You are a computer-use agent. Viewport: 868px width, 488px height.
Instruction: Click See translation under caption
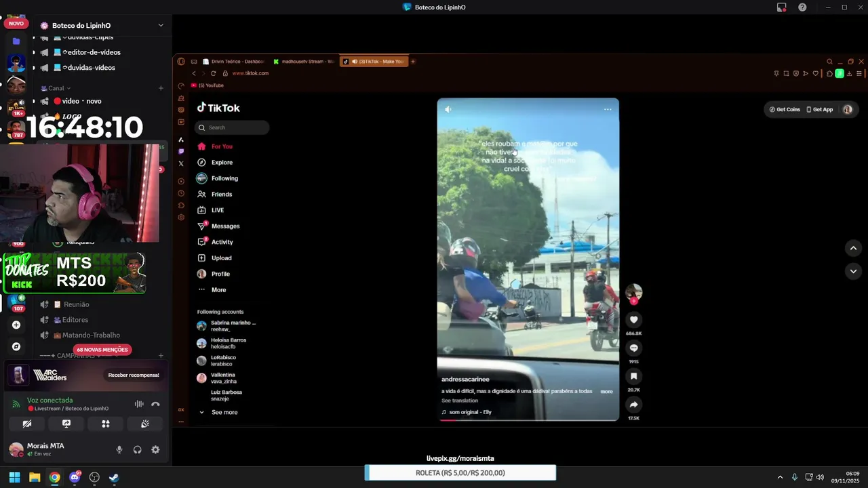pyautogui.click(x=460, y=401)
